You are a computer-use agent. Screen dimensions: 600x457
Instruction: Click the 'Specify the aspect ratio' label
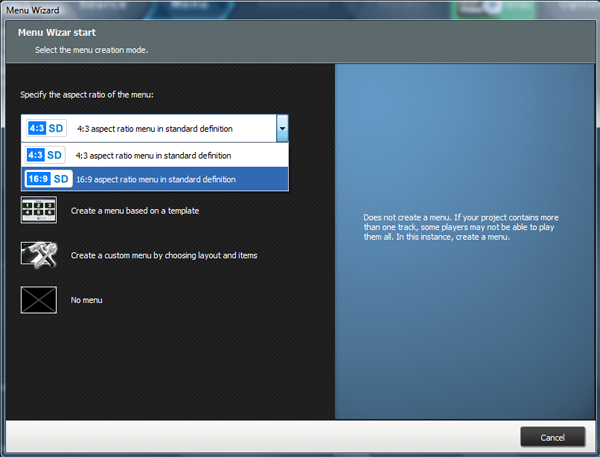pos(87,95)
